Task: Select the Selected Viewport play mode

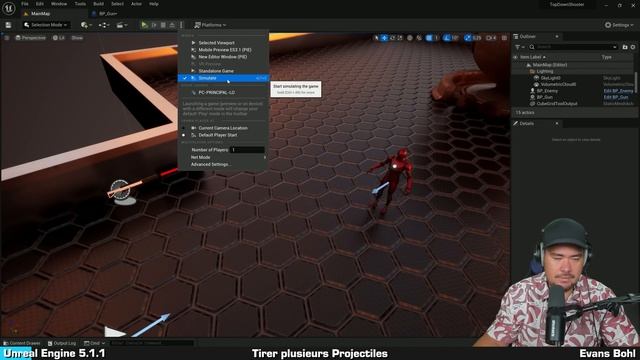Action: pos(223,43)
